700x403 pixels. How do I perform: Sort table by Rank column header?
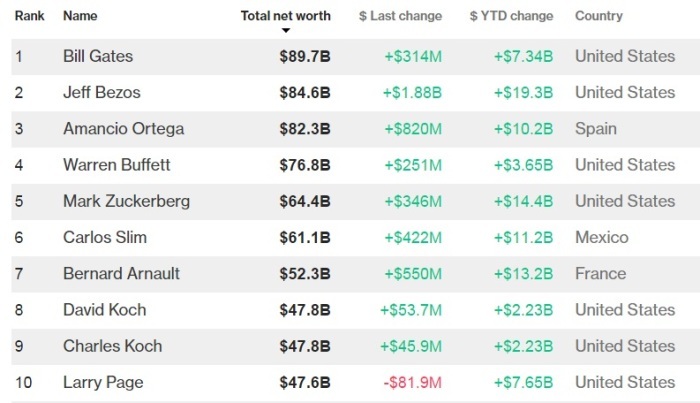27,16
